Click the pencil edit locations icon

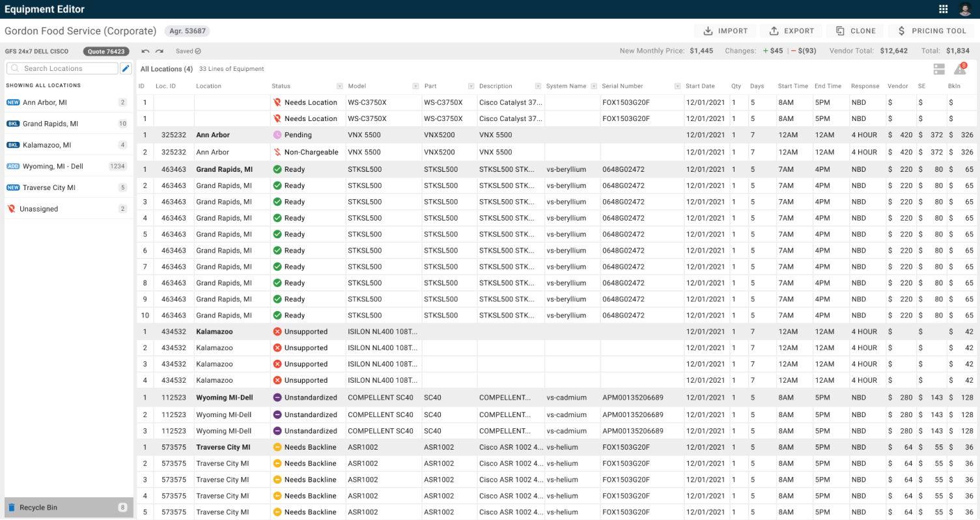click(x=126, y=68)
